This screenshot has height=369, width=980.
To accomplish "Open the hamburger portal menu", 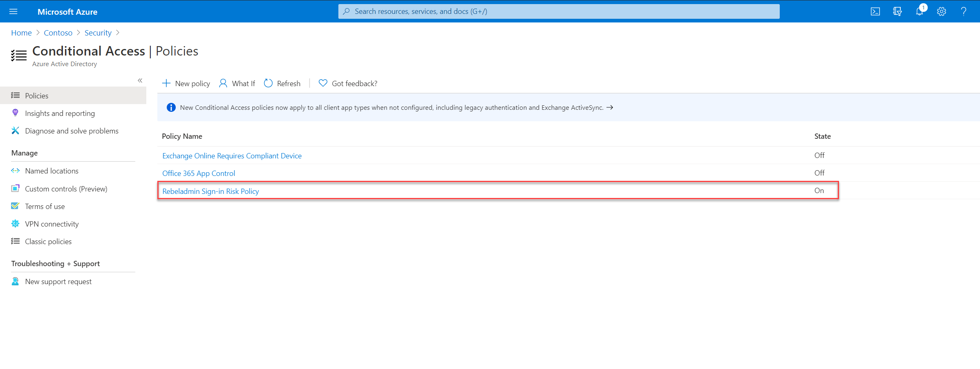I will tap(13, 11).
